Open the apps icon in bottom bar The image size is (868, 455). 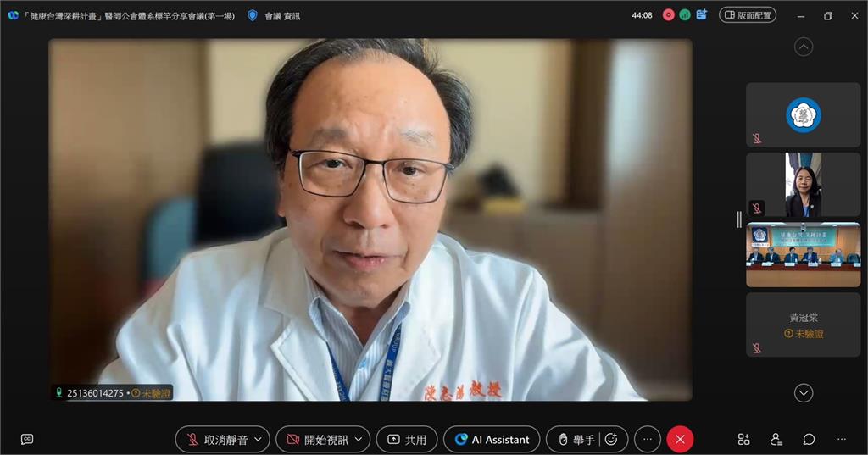744,440
